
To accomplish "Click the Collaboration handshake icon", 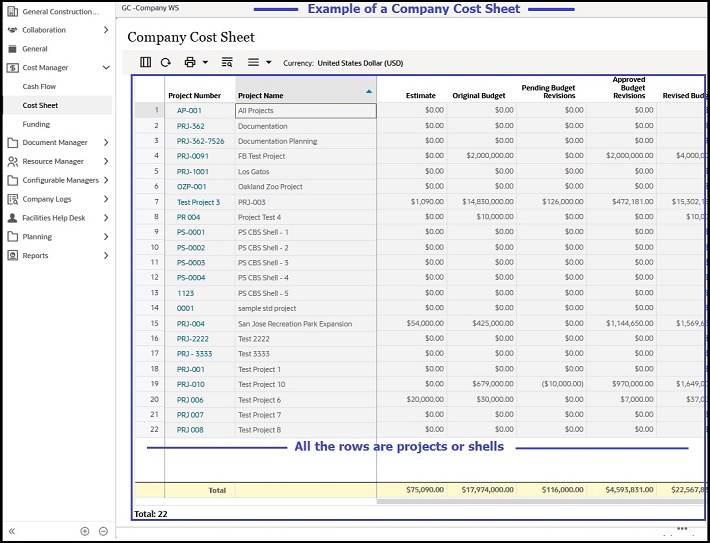I will [13, 30].
